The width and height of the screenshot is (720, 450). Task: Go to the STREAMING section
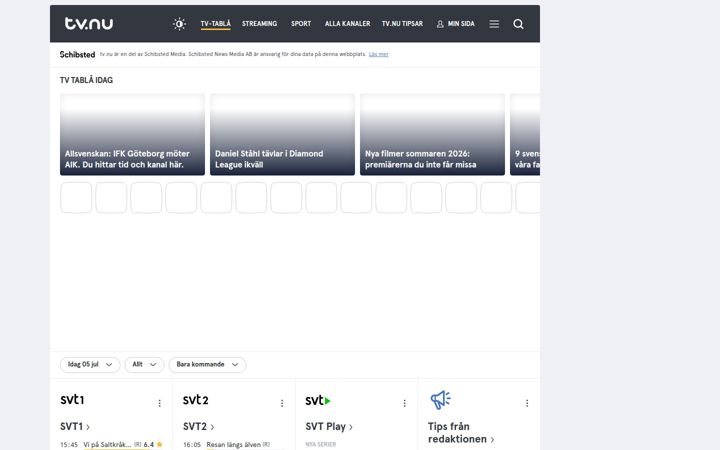click(259, 24)
